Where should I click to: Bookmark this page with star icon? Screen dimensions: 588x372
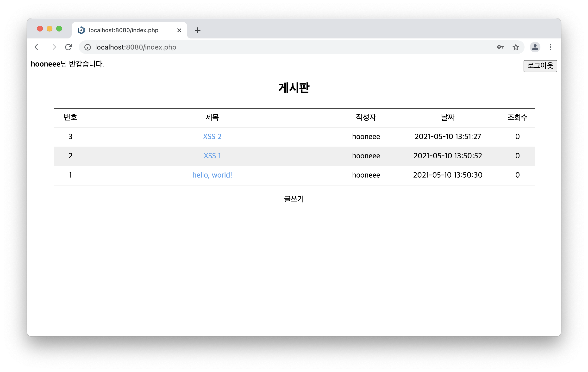pyautogui.click(x=516, y=47)
